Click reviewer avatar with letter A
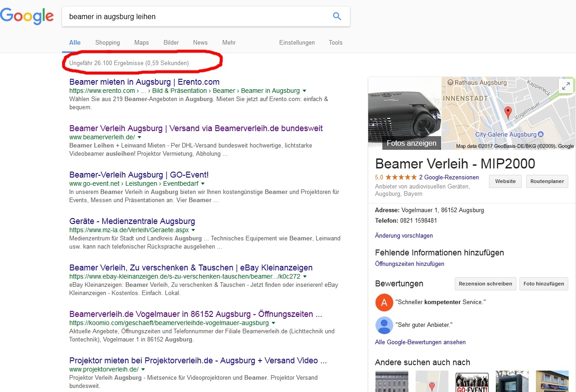The height and width of the screenshot is (392, 576). pyautogui.click(x=384, y=302)
